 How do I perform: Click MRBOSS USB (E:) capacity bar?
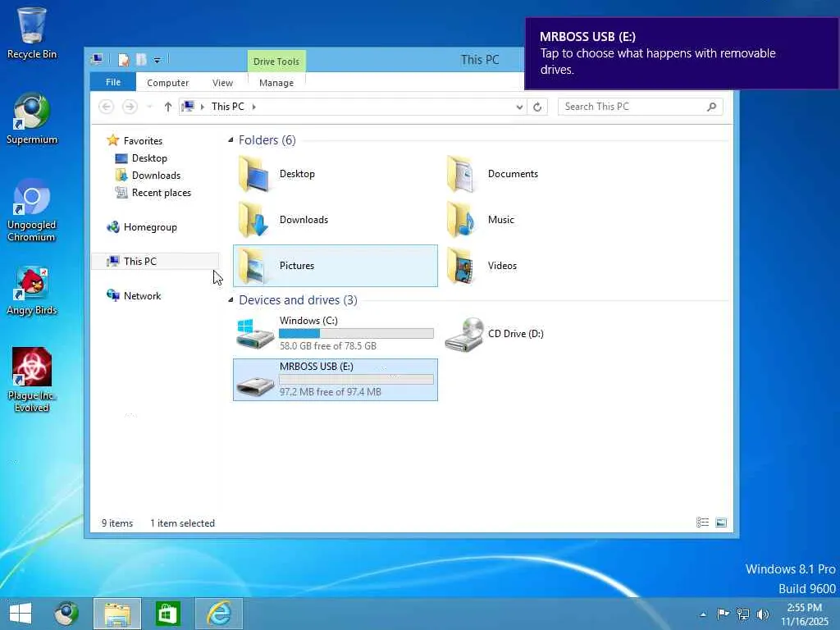[356, 380]
